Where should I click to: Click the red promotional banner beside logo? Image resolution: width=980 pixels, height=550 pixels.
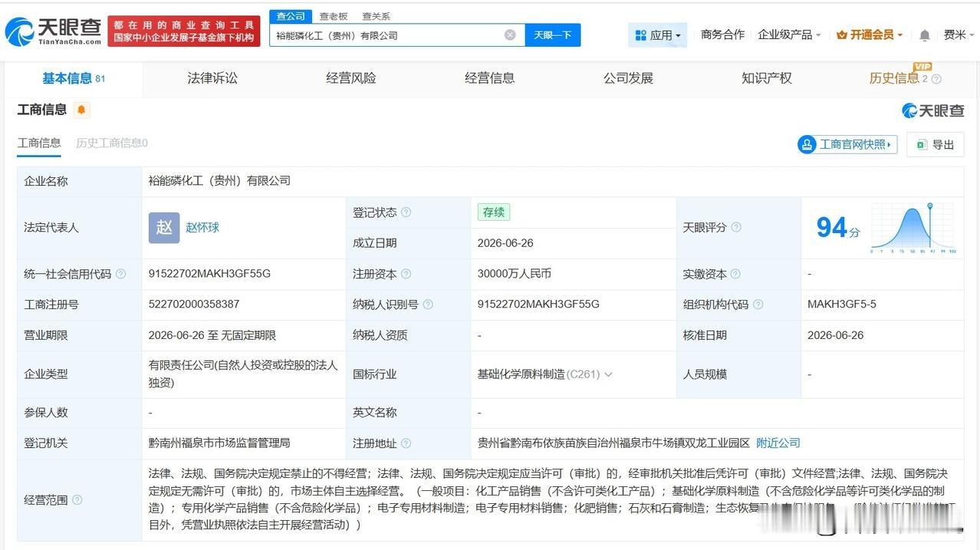click(x=184, y=31)
